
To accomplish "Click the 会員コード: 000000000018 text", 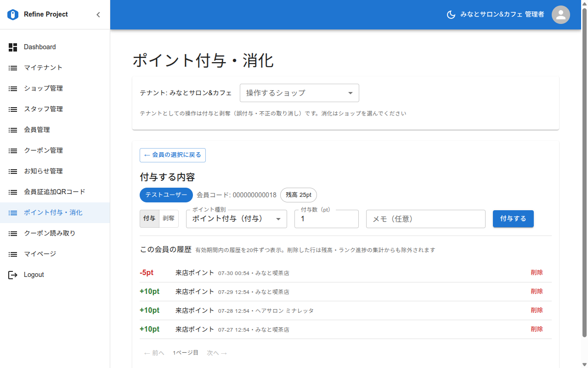I will 237,195.
